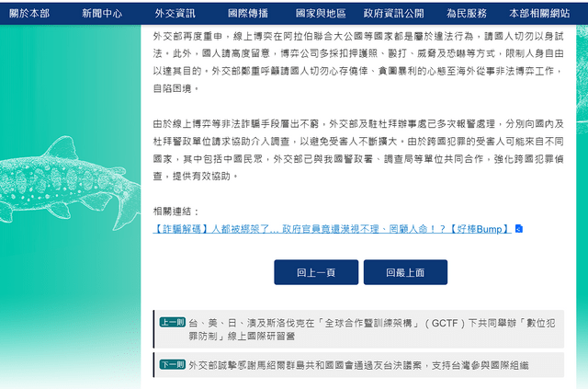Open the 政府資訊公開 menu

click(x=394, y=14)
